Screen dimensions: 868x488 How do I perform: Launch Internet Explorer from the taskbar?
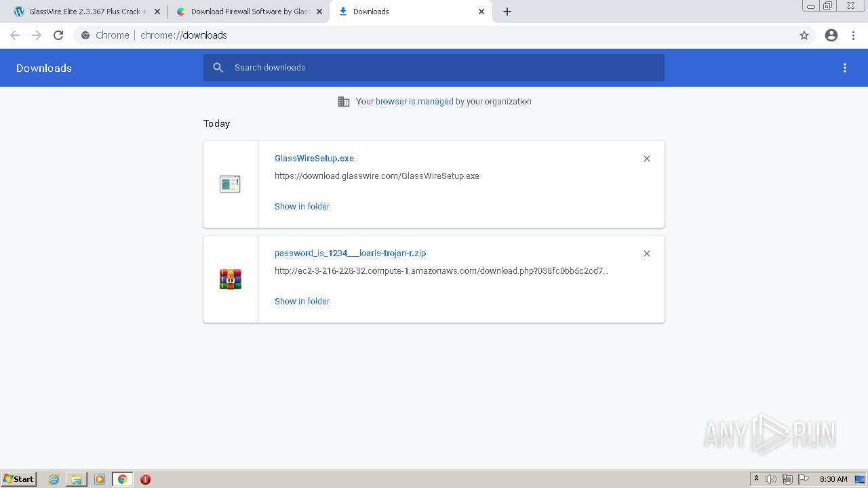(x=54, y=479)
